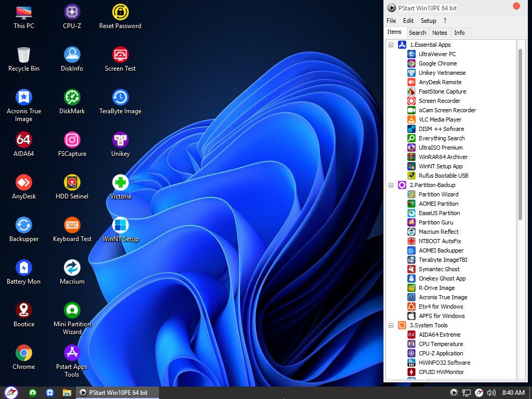The height and width of the screenshot is (399, 532).
Task: Click the PStart list vertical scrollbar thumb
Action: click(x=520, y=135)
